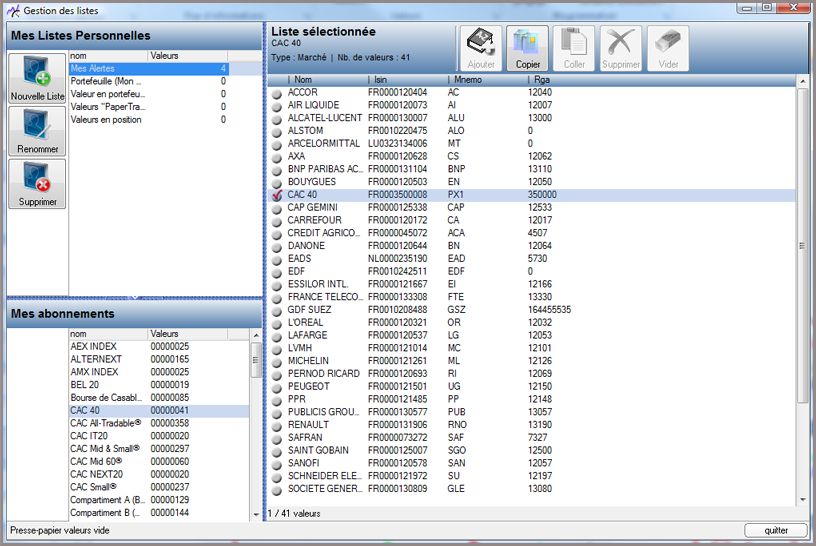Select the Compartiment B subscription
This screenshot has height=546, width=816.
click(x=159, y=513)
